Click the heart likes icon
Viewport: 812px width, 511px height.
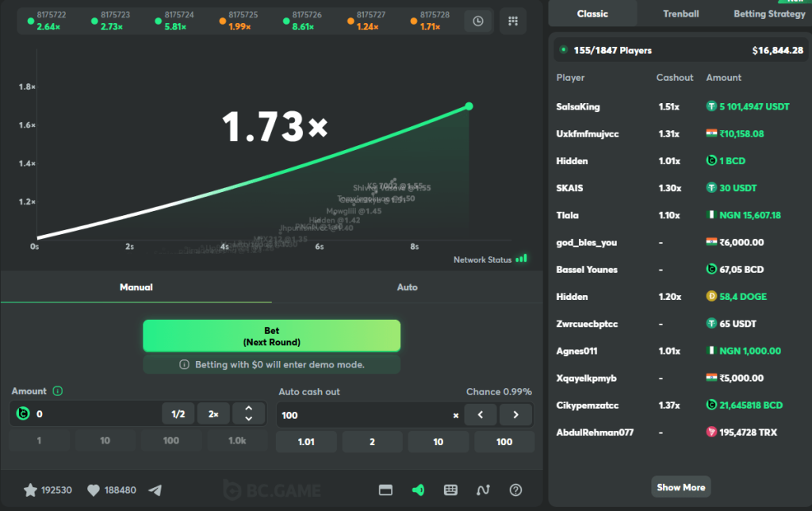94,490
